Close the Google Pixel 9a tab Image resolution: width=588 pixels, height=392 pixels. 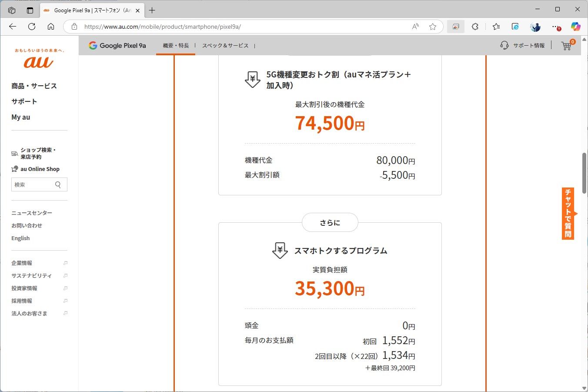[137, 10]
